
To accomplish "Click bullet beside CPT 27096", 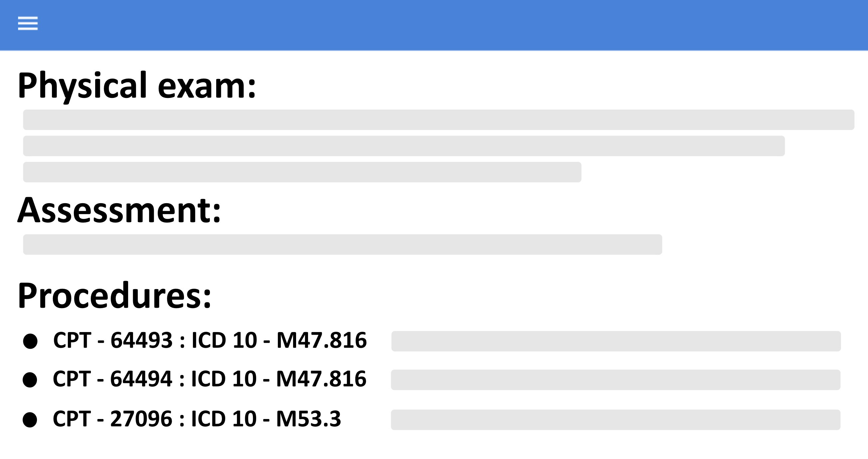I will 30,420.
